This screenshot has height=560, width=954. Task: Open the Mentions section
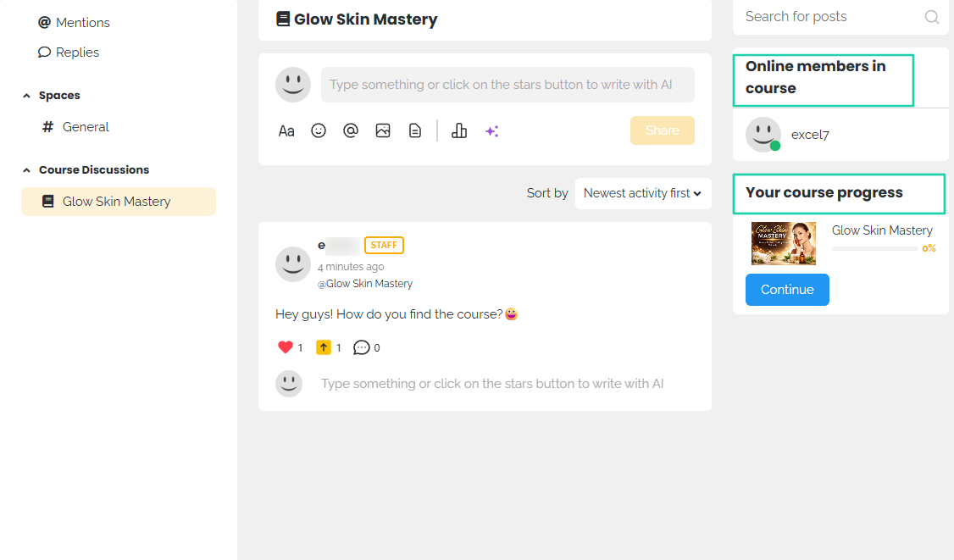[74, 23]
